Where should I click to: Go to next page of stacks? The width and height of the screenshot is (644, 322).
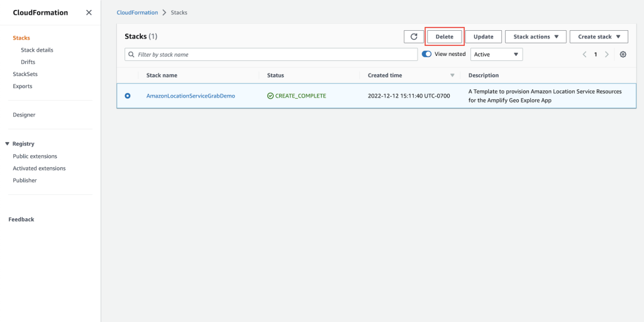pyautogui.click(x=607, y=54)
